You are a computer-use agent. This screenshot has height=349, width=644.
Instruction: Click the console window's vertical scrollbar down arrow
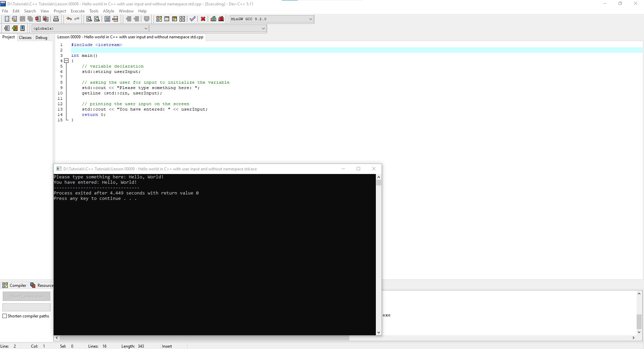(x=379, y=333)
